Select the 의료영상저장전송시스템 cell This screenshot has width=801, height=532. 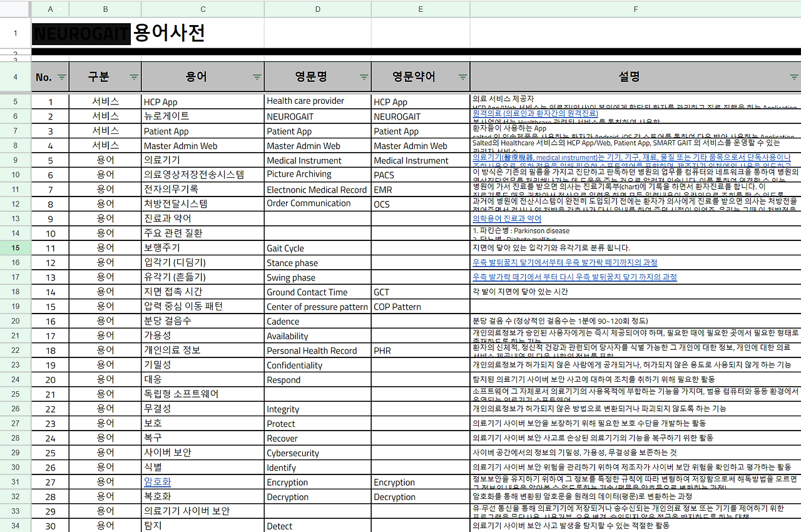tap(203, 175)
